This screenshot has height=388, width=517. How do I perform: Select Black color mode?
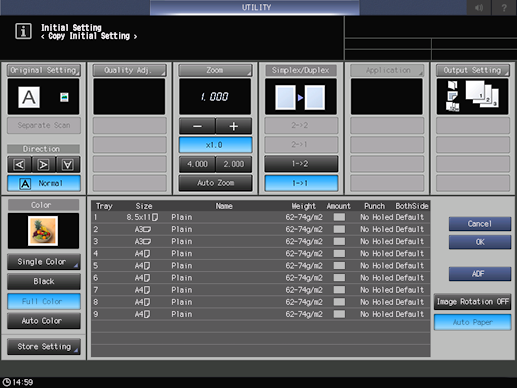[x=44, y=281]
